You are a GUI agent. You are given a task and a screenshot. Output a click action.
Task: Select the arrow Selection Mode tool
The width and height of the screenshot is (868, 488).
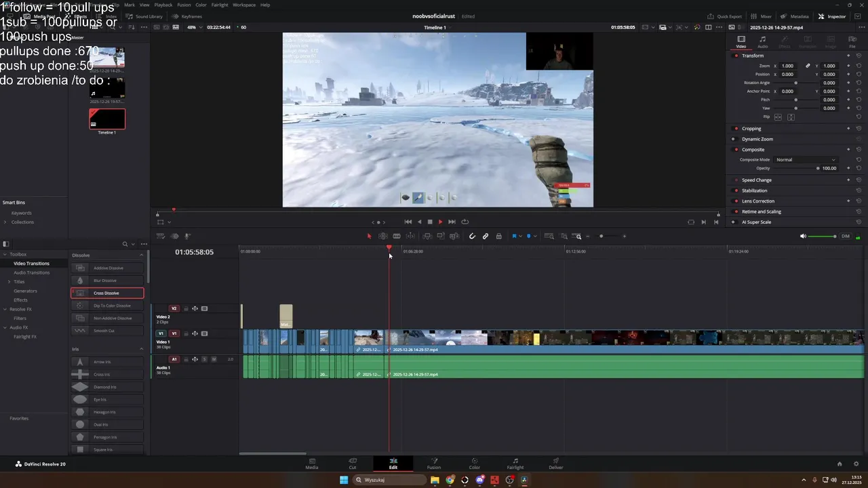coord(370,236)
